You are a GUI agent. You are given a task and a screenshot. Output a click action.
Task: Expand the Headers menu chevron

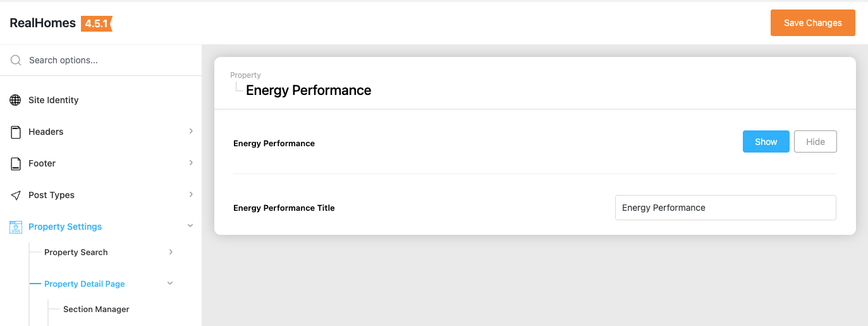[x=191, y=131]
